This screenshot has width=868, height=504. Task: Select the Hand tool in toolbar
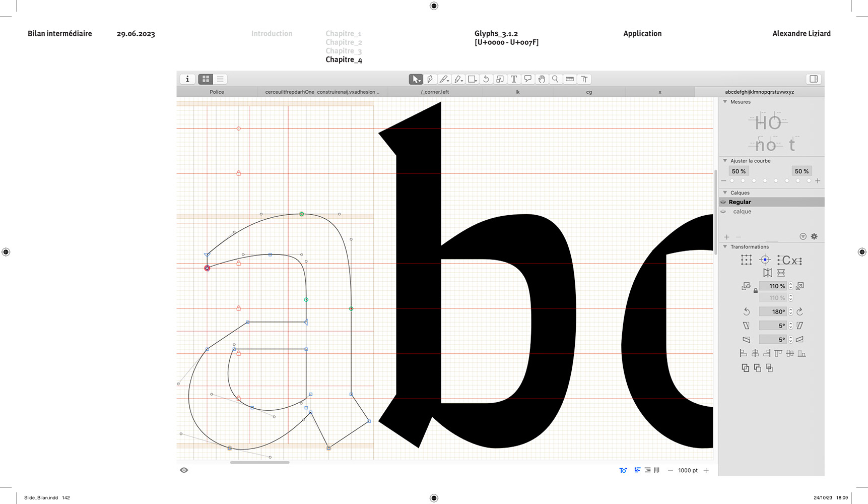[x=542, y=79]
